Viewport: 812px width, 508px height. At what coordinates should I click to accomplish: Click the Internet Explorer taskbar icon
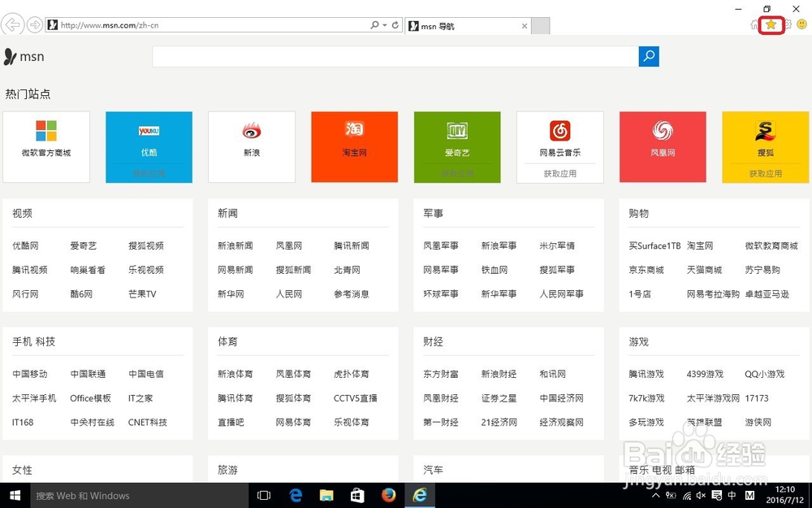(x=420, y=496)
